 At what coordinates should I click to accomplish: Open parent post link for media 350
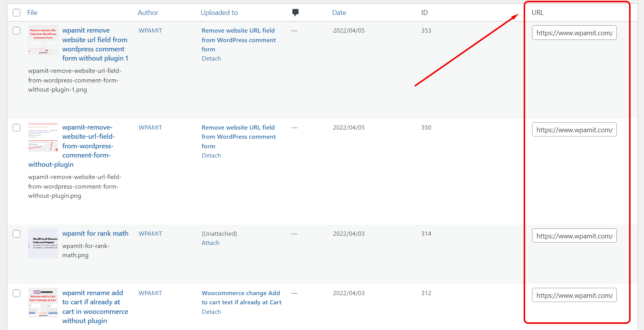tap(239, 137)
